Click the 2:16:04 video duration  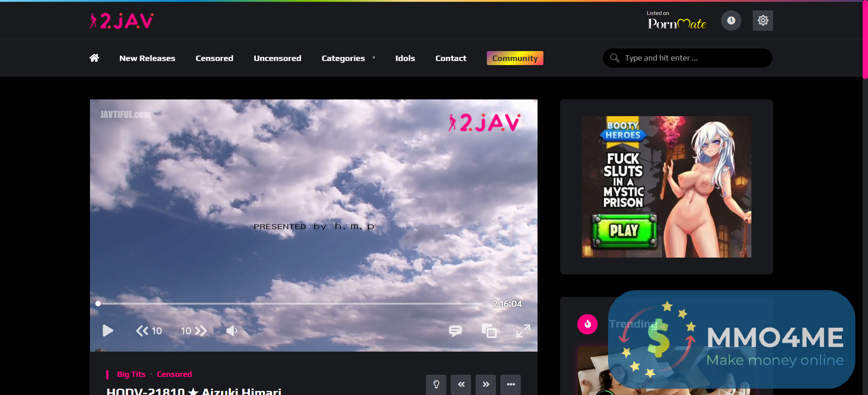[507, 304]
